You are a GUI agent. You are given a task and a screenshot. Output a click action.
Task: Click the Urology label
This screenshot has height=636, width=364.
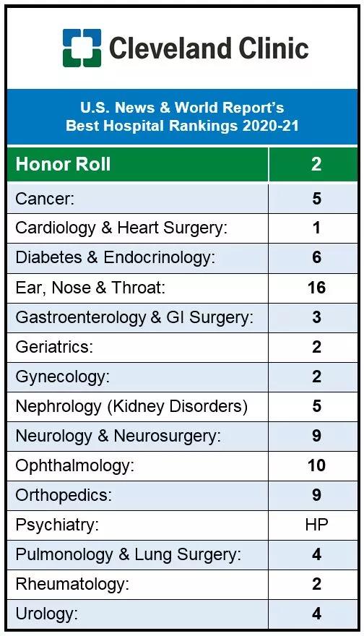click(x=47, y=614)
